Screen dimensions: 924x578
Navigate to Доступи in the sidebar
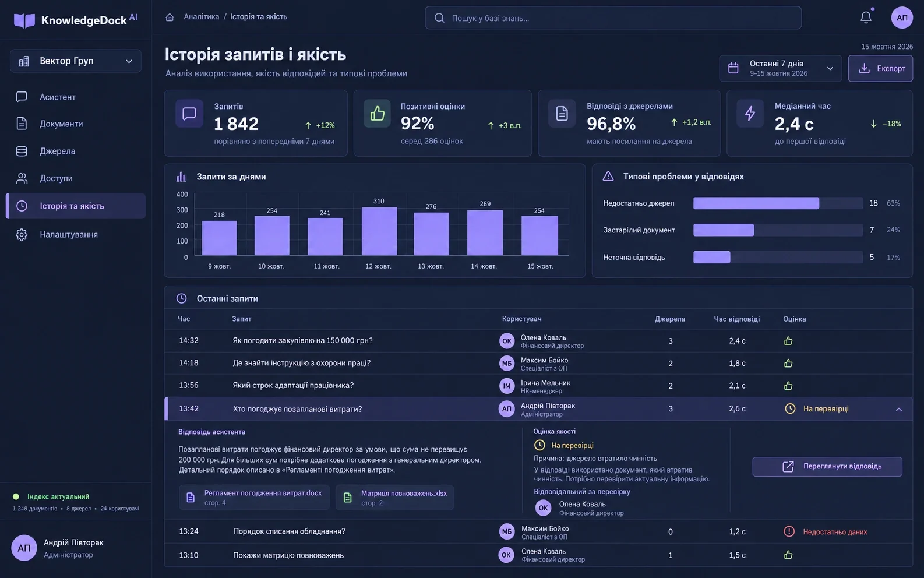point(76,178)
